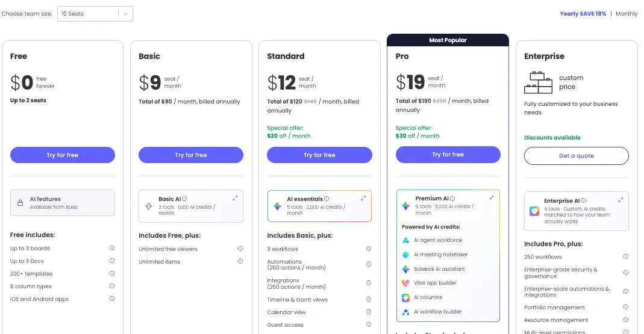Image resolution: width=644 pixels, height=334 pixels.
Task: Expand the Enterprise AI card
Action: [x=620, y=200]
